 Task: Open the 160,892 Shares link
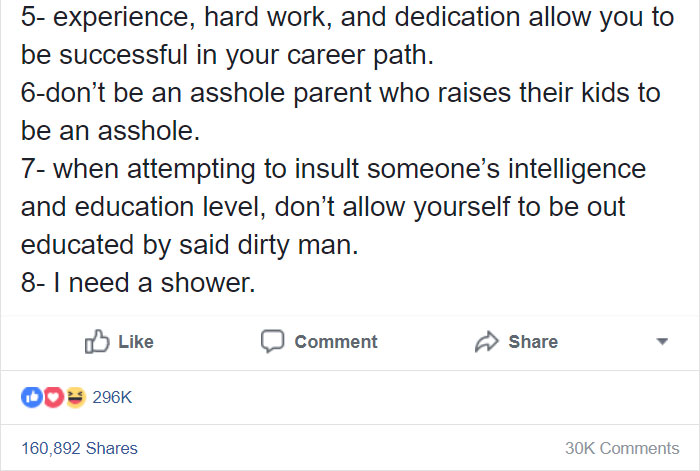(79, 448)
